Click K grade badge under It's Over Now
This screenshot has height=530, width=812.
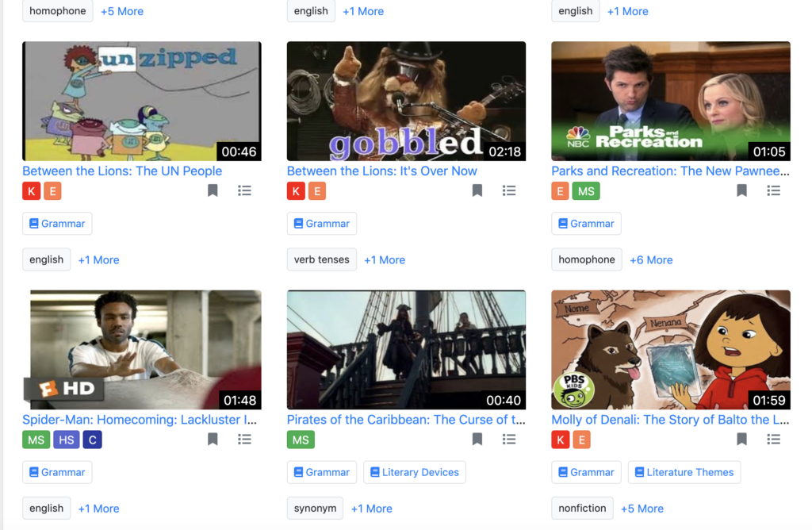[297, 191]
